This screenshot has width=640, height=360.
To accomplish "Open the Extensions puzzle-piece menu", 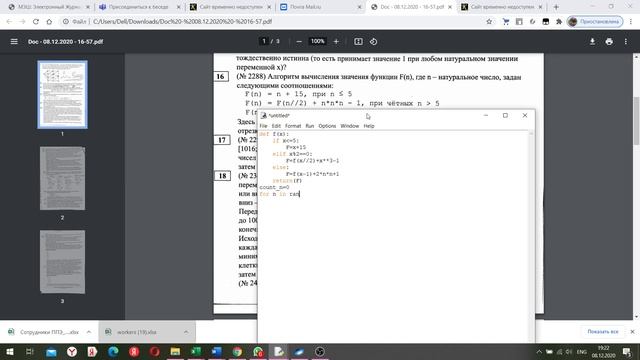I will (559, 22).
